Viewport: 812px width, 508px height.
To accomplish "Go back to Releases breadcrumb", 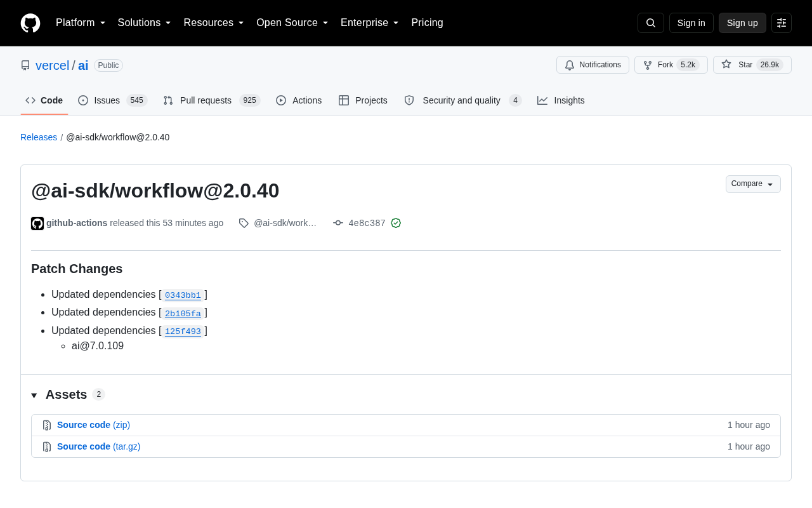I will point(39,137).
